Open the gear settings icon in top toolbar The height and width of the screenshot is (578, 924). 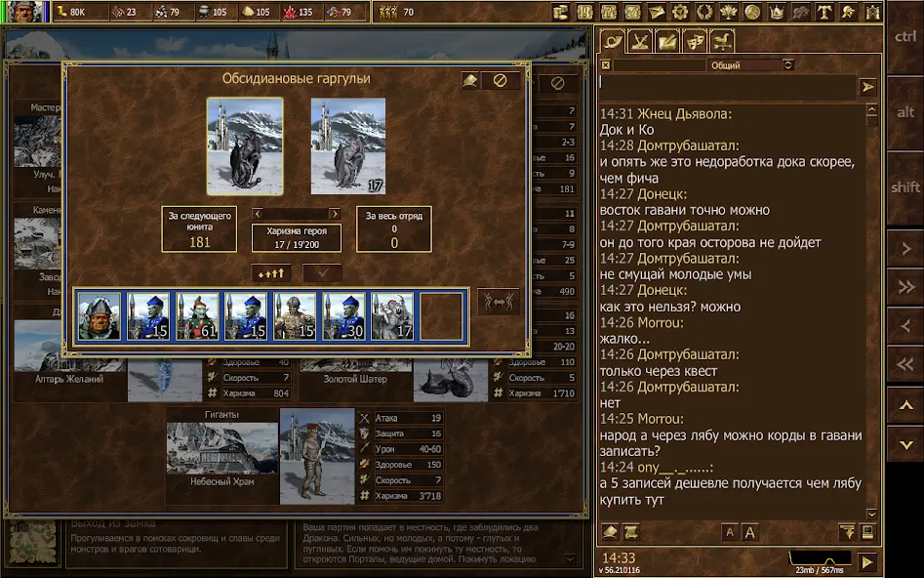tap(680, 12)
